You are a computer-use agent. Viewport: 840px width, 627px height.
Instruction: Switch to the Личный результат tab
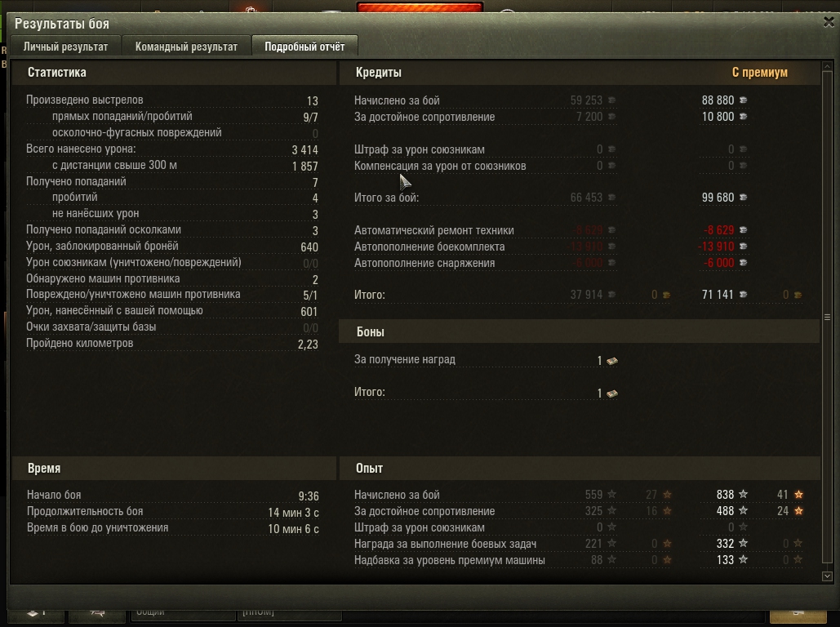(x=65, y=47)
